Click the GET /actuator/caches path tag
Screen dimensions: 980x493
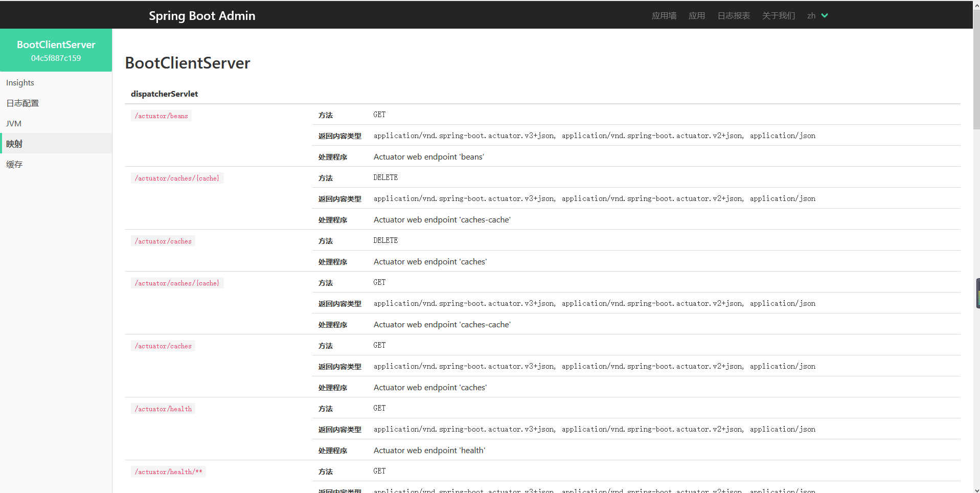(x=163, y=346)
